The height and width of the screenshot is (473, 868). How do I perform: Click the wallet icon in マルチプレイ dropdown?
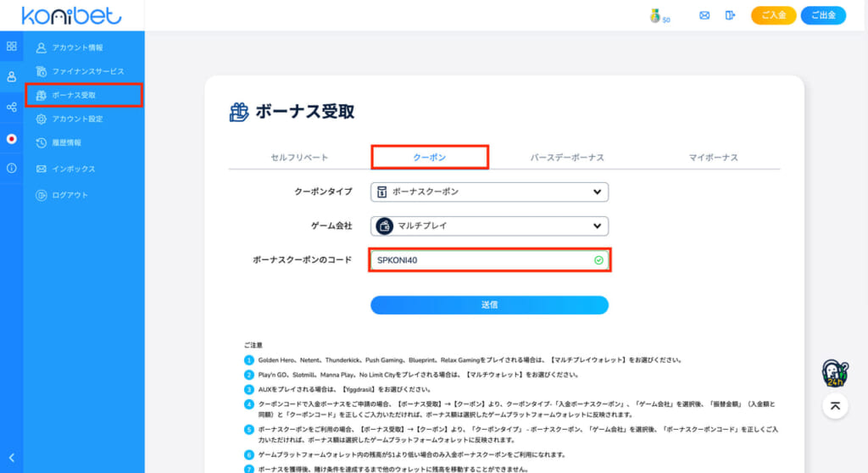tap(384, 226)
